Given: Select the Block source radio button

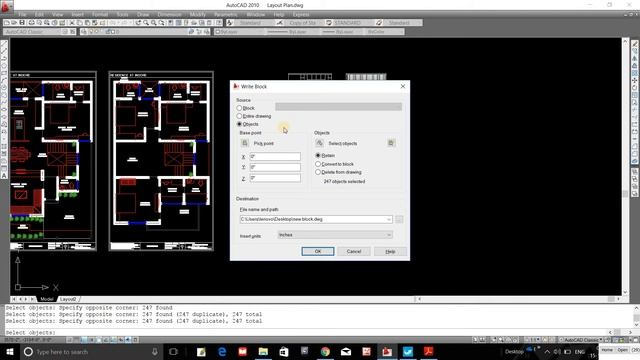Looking at the screenshot, I should (239, 108).
